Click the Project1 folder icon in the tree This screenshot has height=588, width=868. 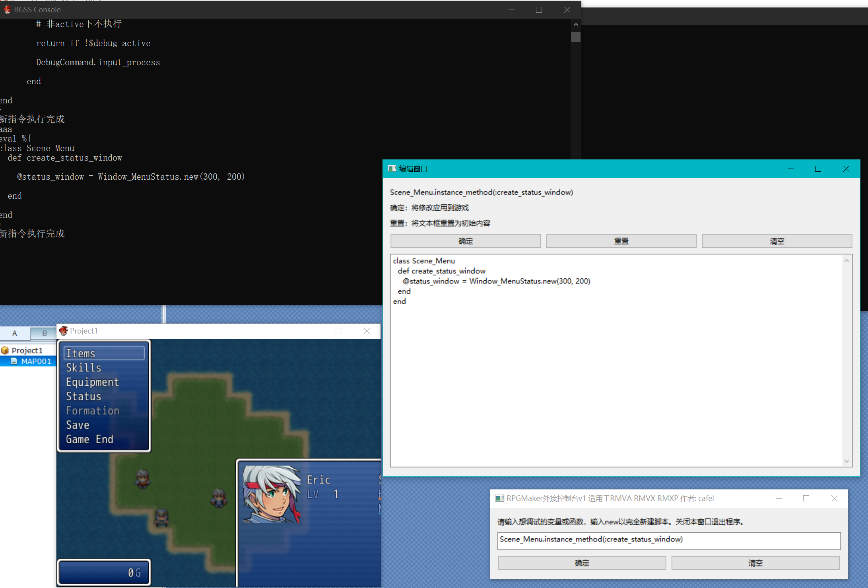[5, 350]
